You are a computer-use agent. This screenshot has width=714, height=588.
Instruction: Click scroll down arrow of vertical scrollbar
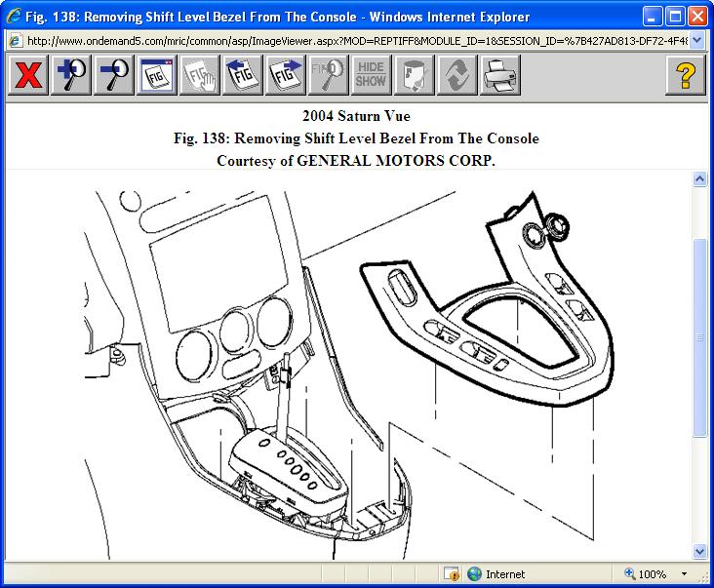coord(700,552)
